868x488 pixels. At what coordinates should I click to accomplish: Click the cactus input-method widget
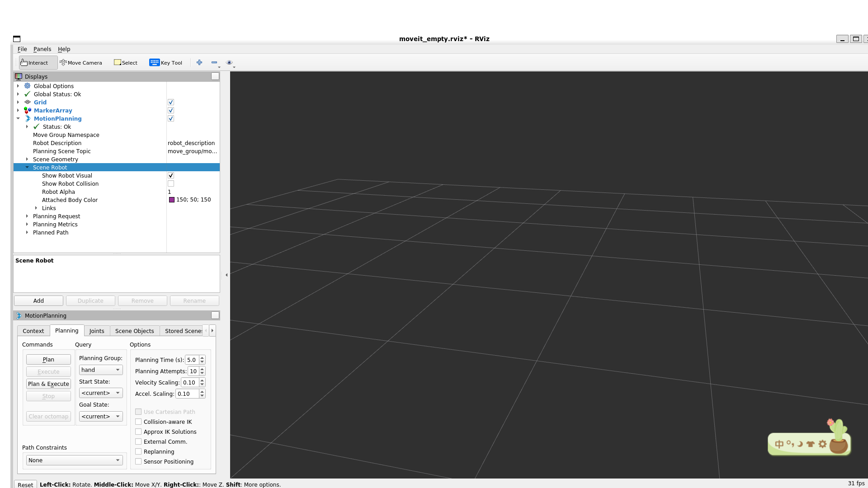click(838, 436)
